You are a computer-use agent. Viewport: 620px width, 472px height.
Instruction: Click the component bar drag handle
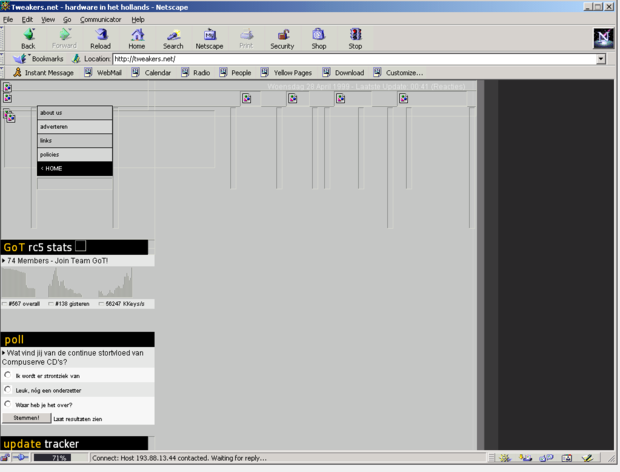point(491,458)
